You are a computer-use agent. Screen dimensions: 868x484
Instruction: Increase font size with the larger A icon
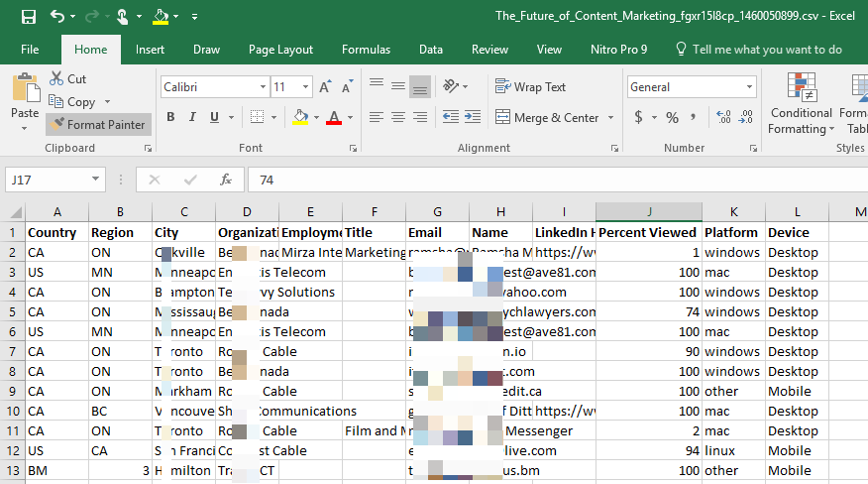325,87
